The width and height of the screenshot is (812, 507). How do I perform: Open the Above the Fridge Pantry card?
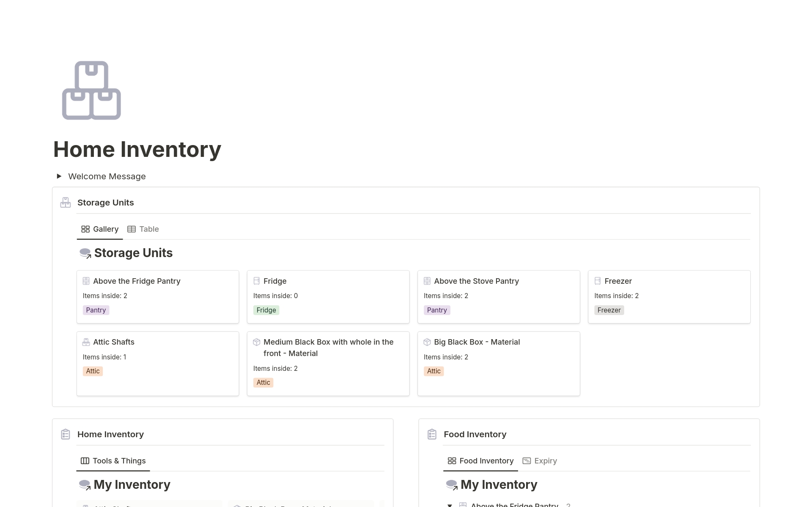point(137,281)
